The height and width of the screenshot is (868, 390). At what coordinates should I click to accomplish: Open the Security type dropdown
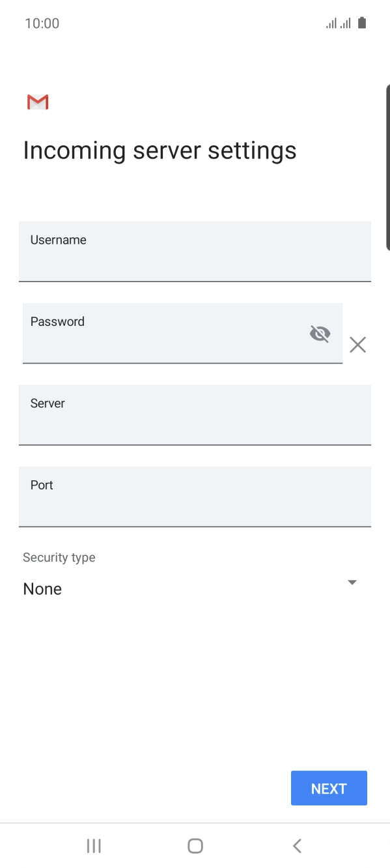195,581
